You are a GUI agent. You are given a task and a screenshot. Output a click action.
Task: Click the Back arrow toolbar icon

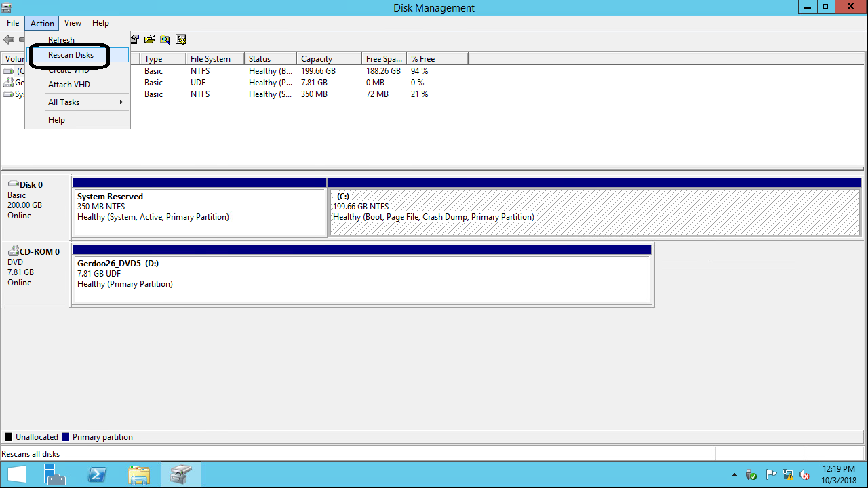pos(9,40)
